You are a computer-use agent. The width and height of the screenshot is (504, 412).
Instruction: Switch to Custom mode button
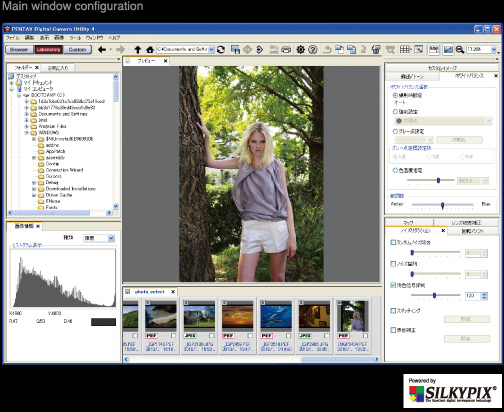click(x=77, y=50)
